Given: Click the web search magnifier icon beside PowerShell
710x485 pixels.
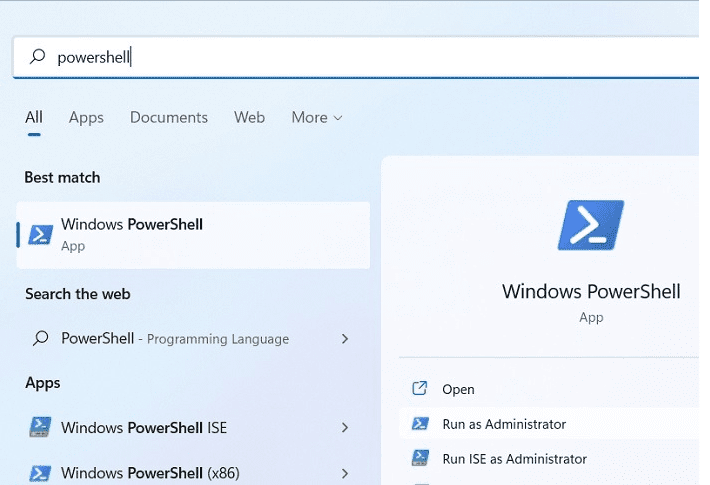Looking at the screenshot, I should click(x=40, y=338).
